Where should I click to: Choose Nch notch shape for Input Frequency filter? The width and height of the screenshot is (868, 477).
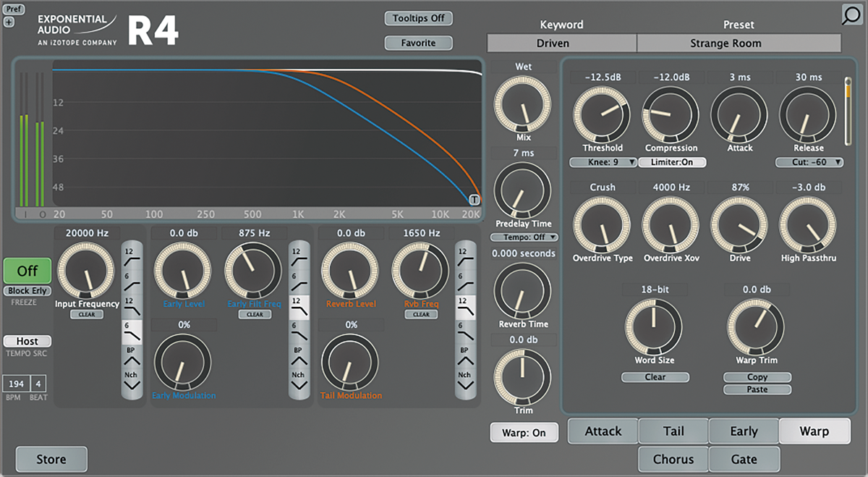click(x=132, y=381)
